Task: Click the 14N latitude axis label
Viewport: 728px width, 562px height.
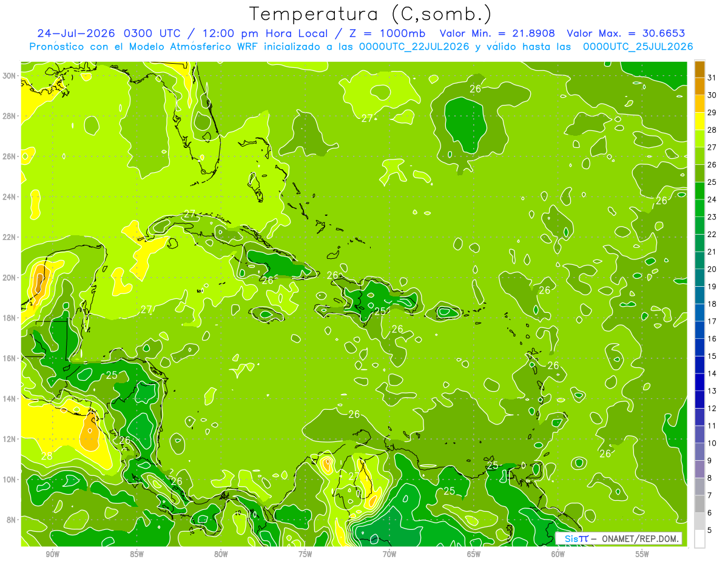Action: [x=10, y=398]
